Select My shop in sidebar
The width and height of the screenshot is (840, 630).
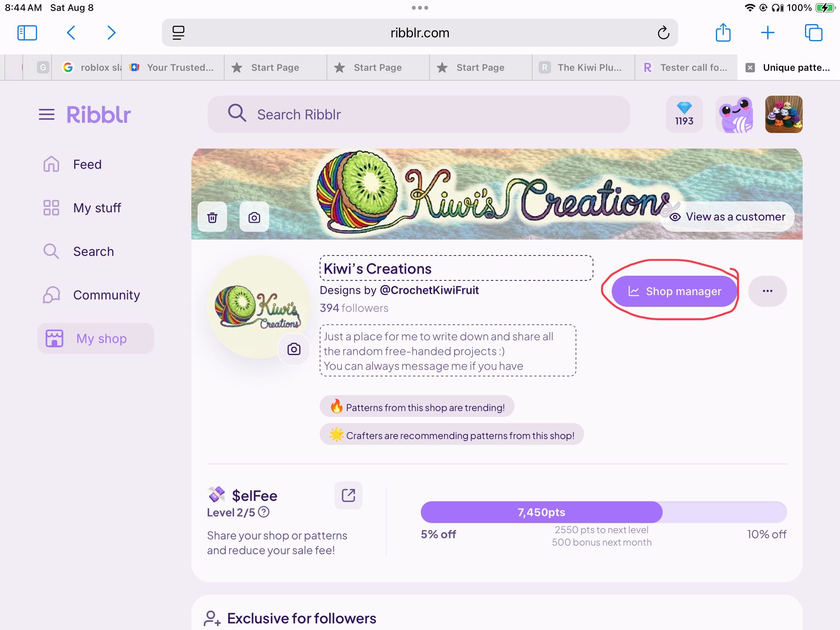(96, 338)
